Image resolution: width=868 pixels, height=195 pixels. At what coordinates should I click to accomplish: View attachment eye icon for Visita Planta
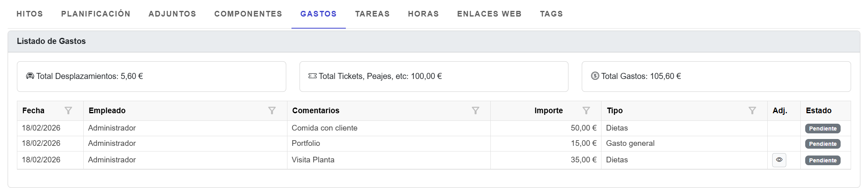click(x=779, y=160)
